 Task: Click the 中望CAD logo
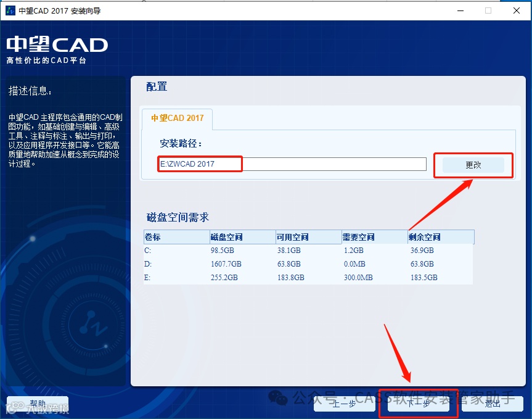(57, 44)
